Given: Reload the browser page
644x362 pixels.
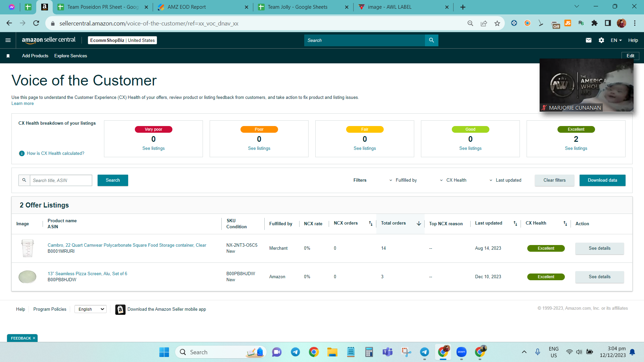Looking at the screenshot, I should coord(36,23).
